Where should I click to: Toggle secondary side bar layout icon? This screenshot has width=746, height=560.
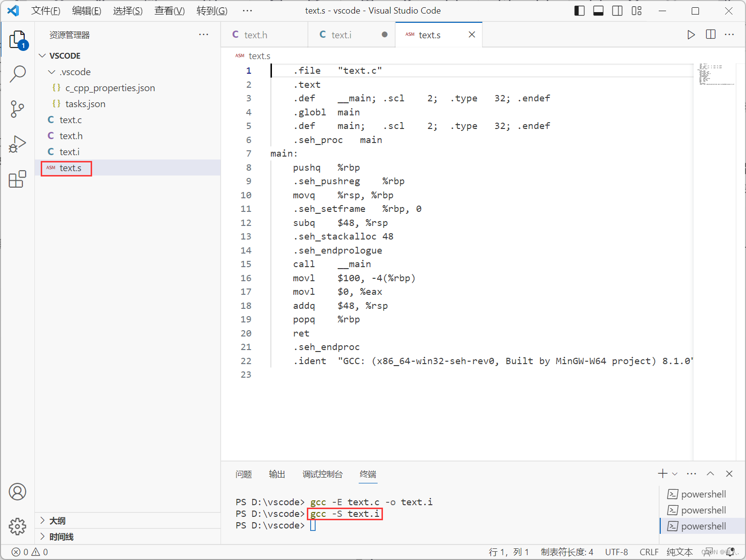pos(618,11)
